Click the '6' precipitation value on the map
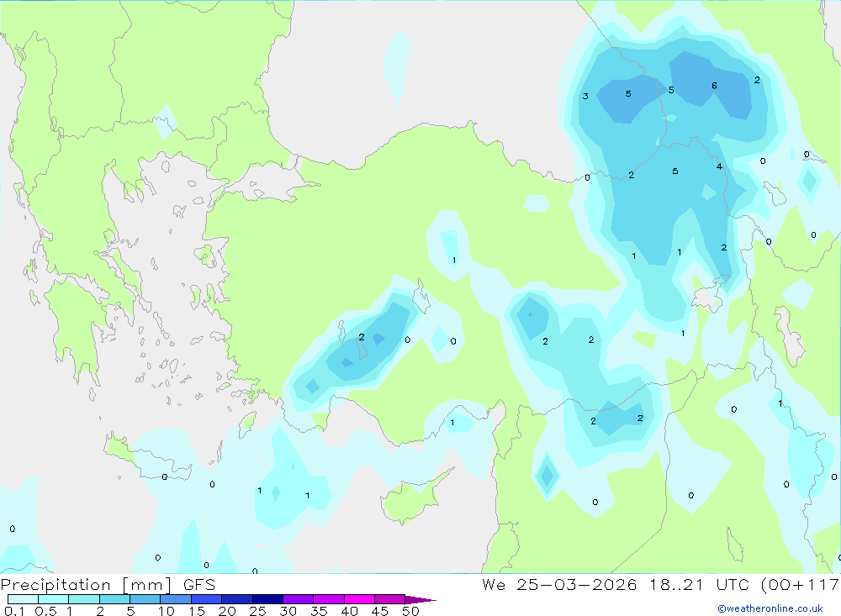The width and height of the screenshot is (841, 616). tap(714, 86)
